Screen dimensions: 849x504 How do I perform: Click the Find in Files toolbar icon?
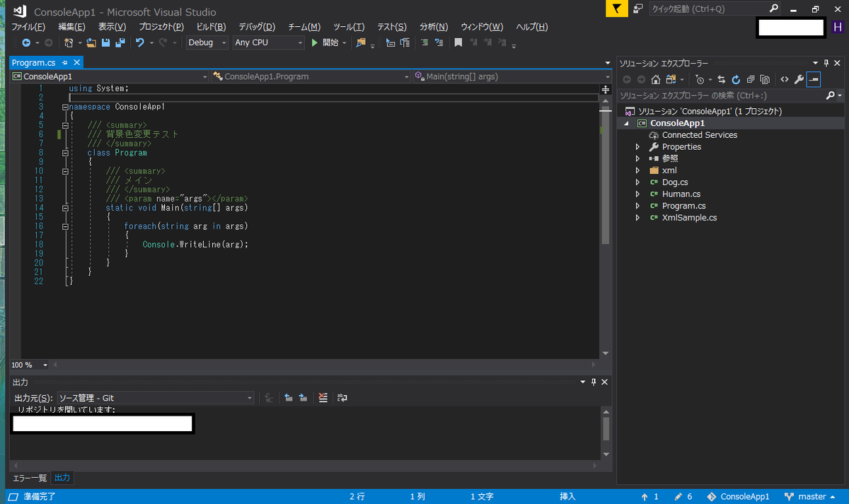click(361, 42)
